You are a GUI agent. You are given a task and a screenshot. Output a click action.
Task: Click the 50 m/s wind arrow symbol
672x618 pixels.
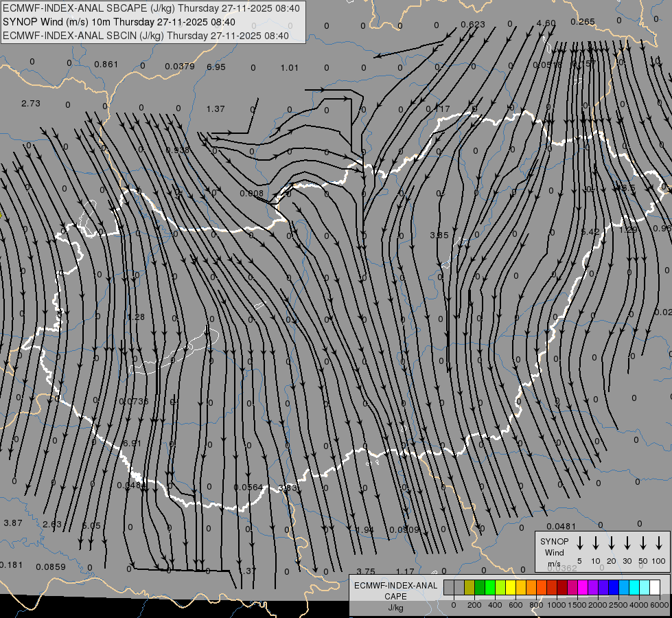643,543
